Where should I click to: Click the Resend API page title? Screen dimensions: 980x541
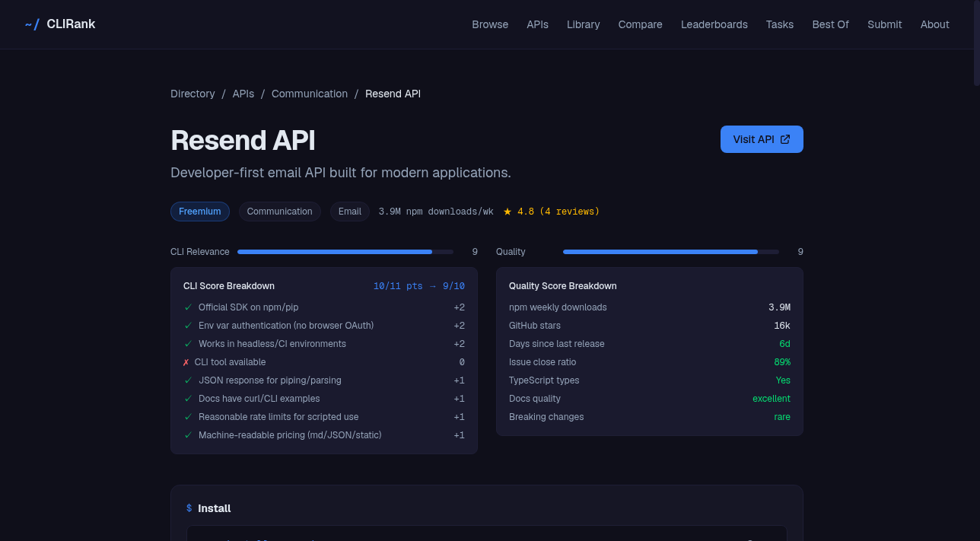tap(243, 141)
